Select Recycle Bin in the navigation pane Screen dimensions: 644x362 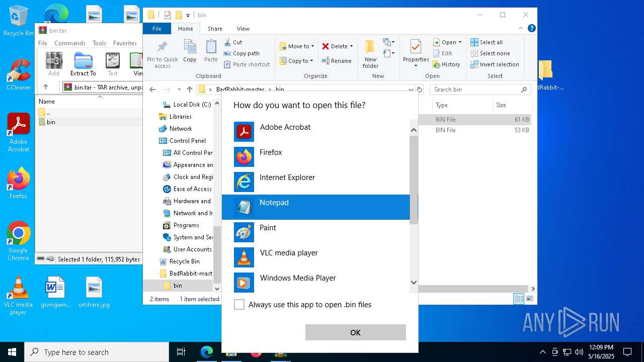(x=184, y=261)
